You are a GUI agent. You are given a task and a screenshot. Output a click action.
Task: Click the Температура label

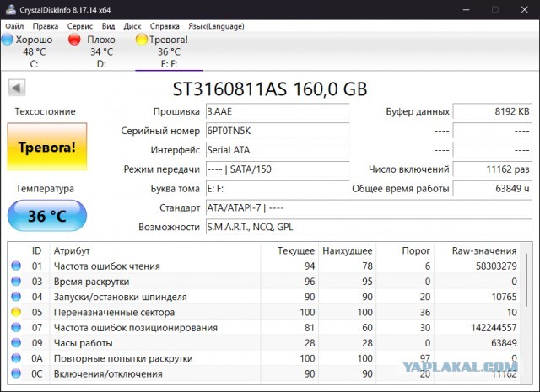pos(45,189)
